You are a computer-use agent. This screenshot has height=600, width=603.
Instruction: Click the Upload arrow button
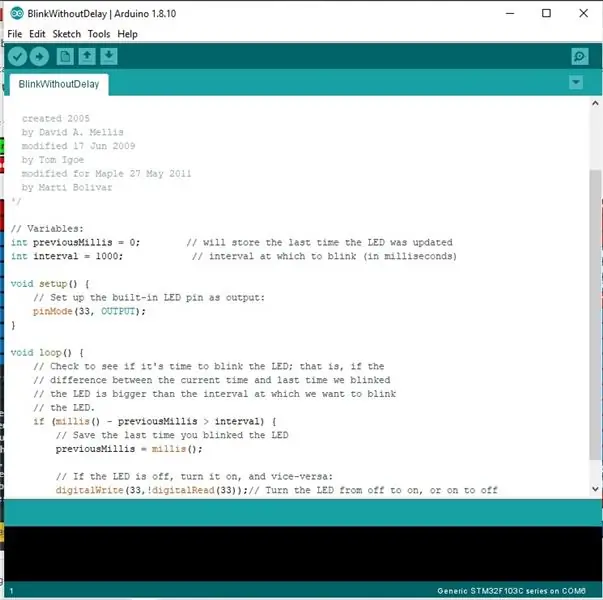point(39,57)
